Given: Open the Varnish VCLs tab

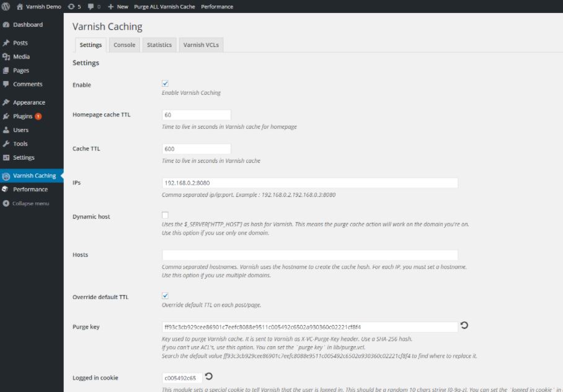Looking at the screenshot, I should [201, 45].
